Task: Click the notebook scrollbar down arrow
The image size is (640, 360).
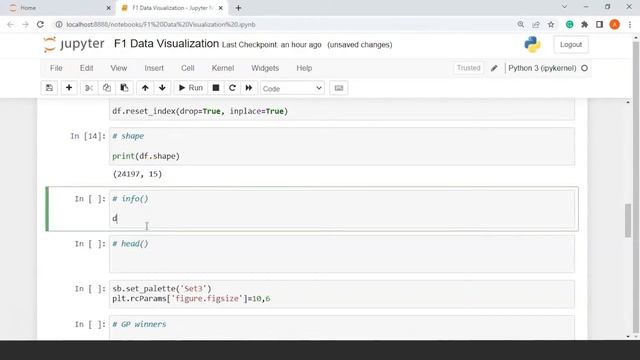Action: [x=628, y=336]
